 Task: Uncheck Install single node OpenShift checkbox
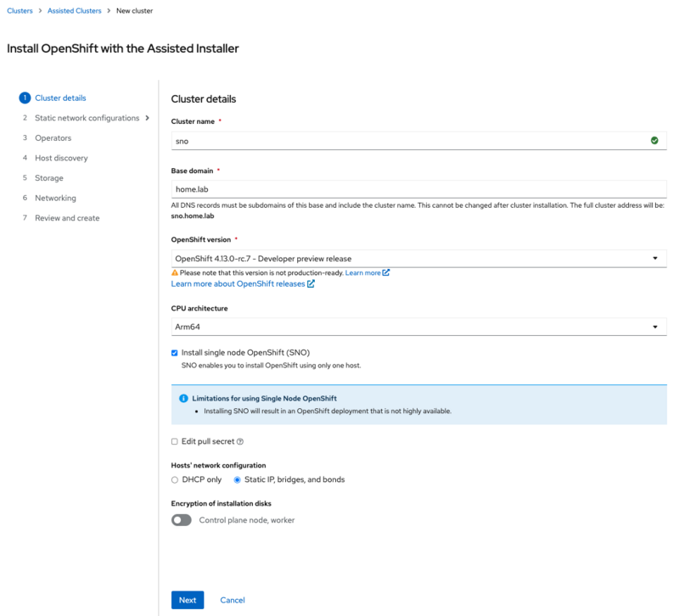tap(175, 353)
